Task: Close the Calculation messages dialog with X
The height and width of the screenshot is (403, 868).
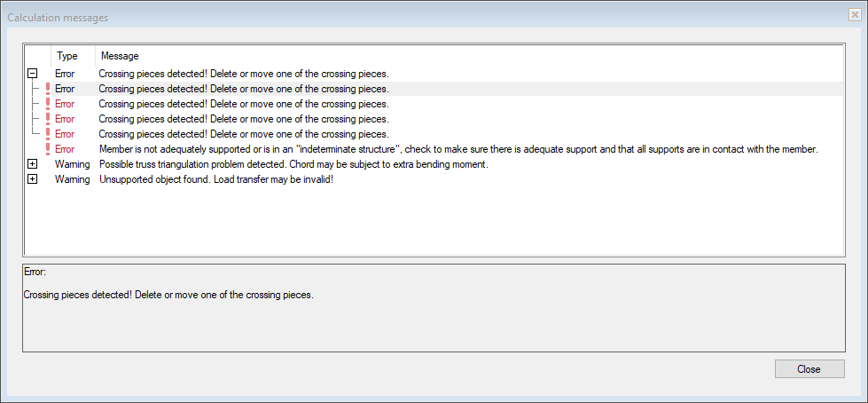Action: point(854,15)
